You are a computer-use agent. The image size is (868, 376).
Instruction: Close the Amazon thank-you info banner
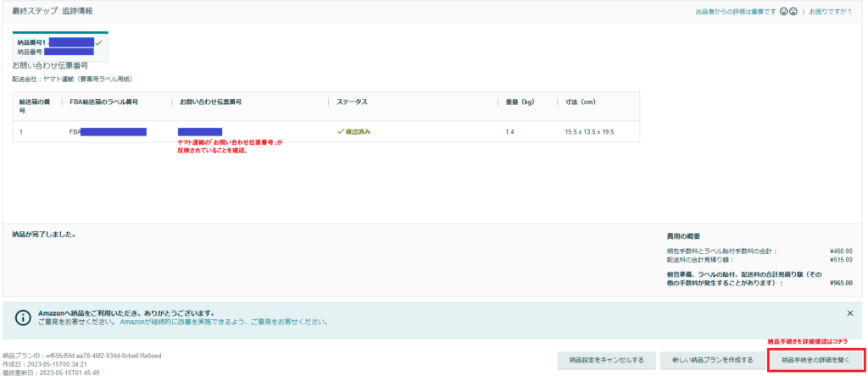849,312
